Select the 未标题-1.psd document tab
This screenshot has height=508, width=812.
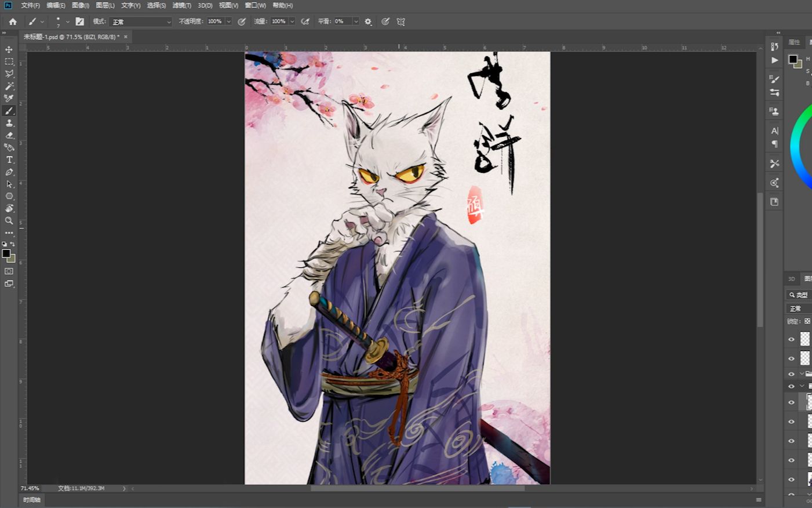point(71,37)
